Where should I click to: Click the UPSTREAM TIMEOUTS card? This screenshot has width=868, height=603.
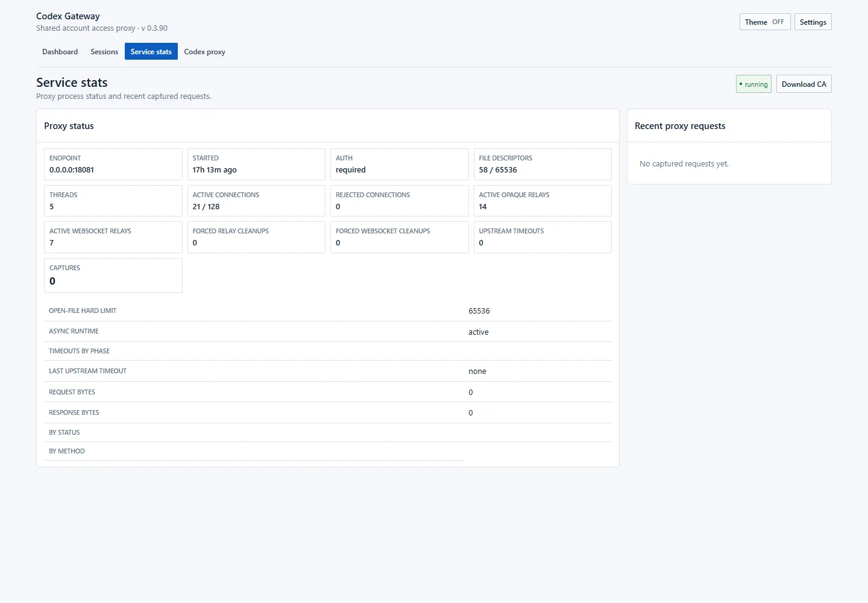click(542, 237)
